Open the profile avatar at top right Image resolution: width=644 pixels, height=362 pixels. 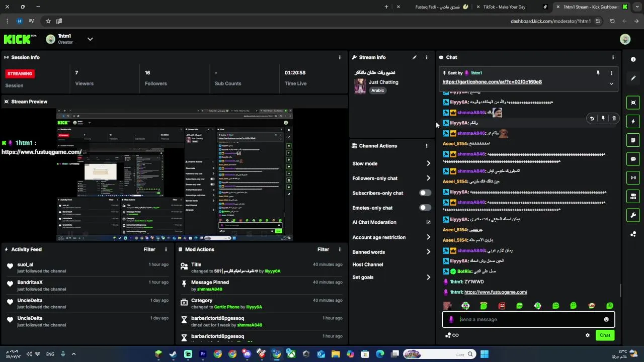click(625, 39)
